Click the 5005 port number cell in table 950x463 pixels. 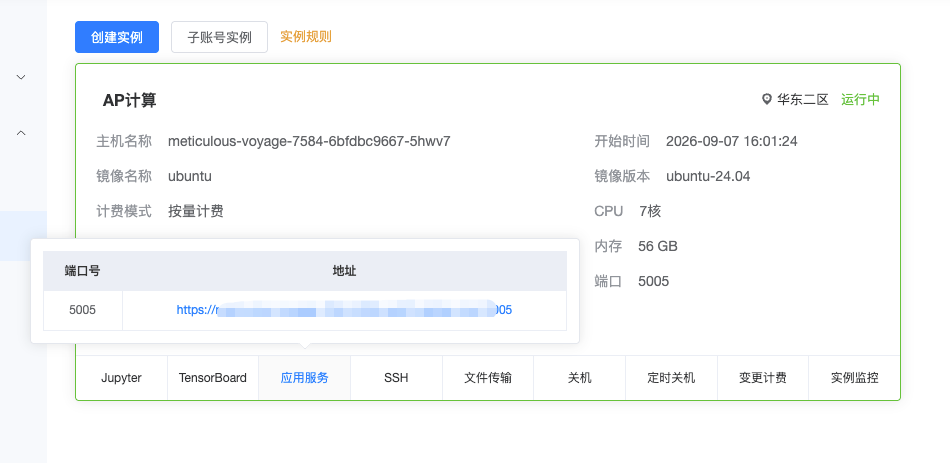pyautogui.click(x=82, y=310)
